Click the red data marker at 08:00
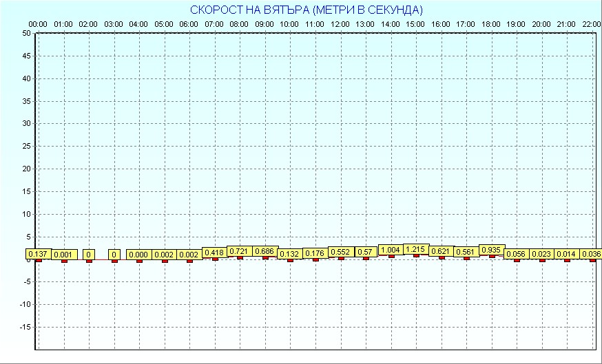The width and height of the screenshot is (602, 364). tap(240, 257)
